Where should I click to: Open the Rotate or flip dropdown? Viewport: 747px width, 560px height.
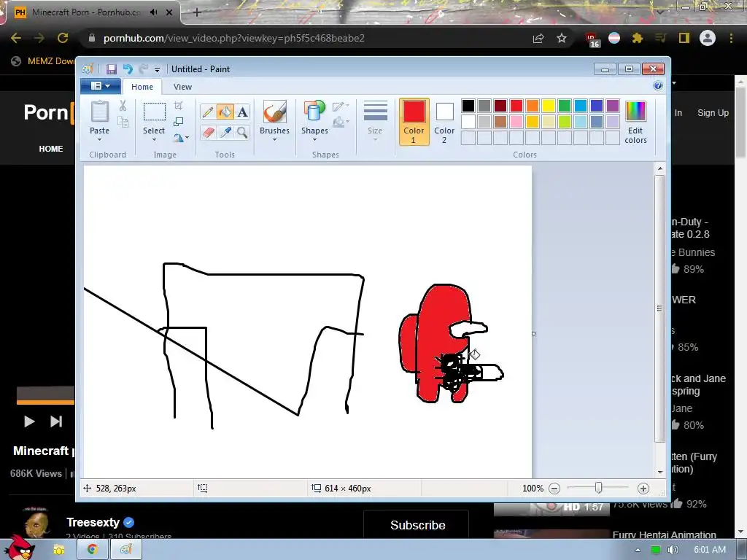coord(181,138)
